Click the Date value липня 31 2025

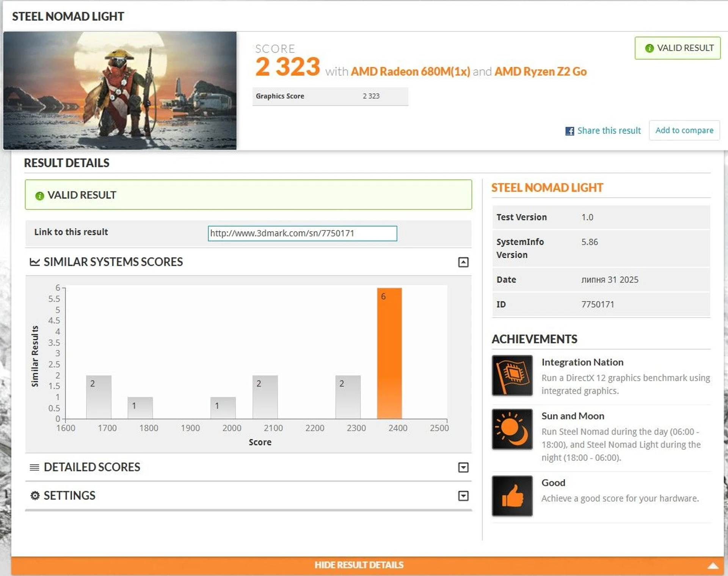(x=610, y=280)
